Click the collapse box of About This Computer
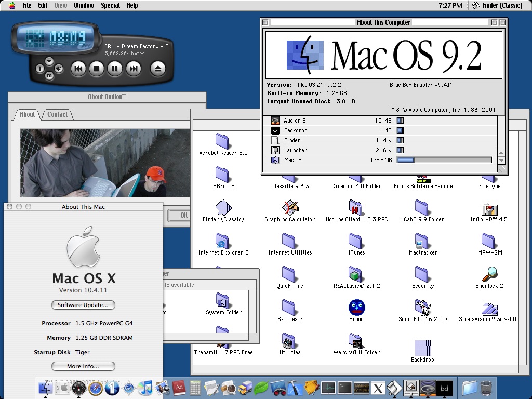 [x=502, y=22]
